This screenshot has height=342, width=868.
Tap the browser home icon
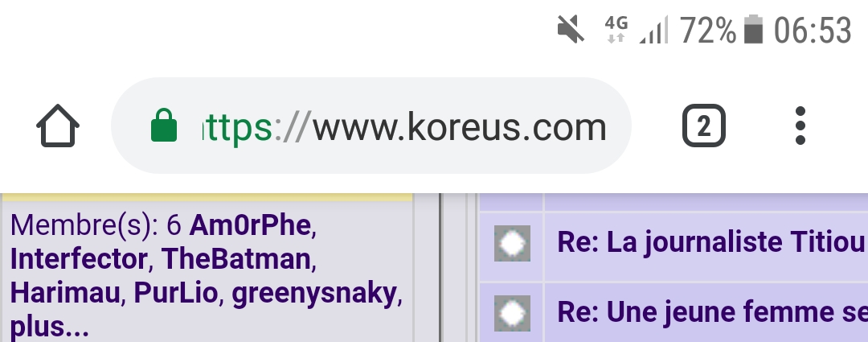[x=58, y=126]
